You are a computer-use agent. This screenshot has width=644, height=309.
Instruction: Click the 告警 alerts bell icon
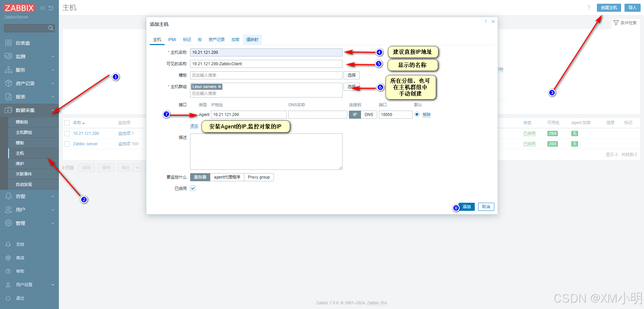(x=8, y=196)
